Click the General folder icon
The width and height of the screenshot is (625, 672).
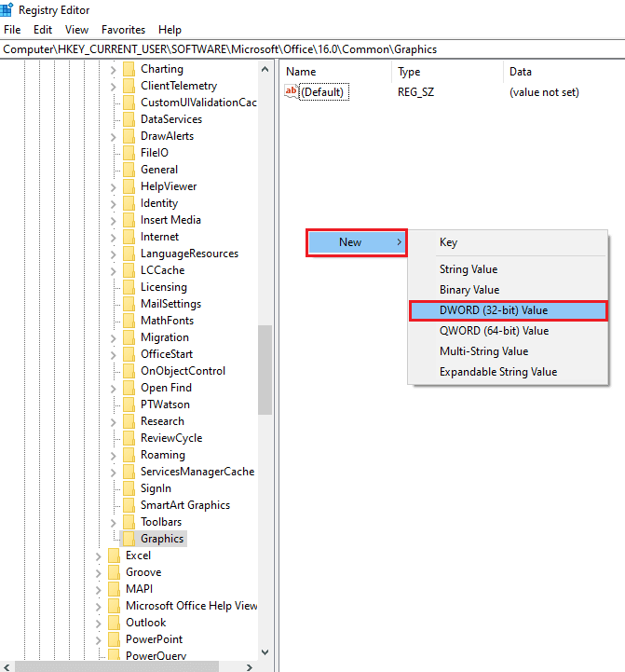coord(129,170)
